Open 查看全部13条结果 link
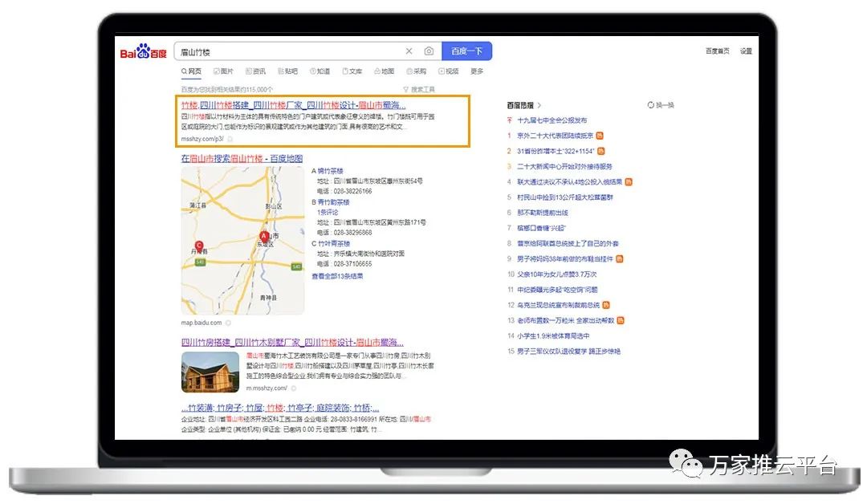Viewport: 867px width, 504px height. click(337, 276)
